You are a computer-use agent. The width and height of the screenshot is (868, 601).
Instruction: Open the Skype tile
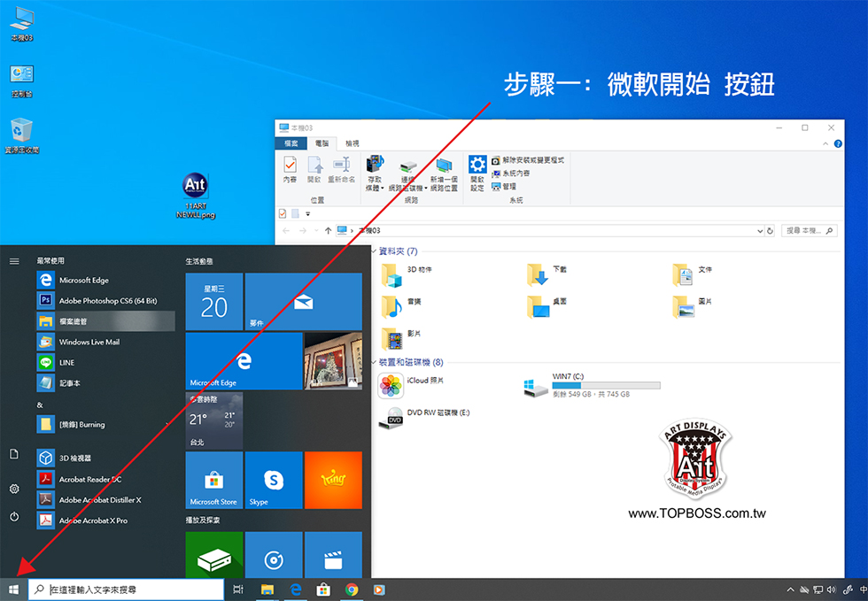coord(274,480)
